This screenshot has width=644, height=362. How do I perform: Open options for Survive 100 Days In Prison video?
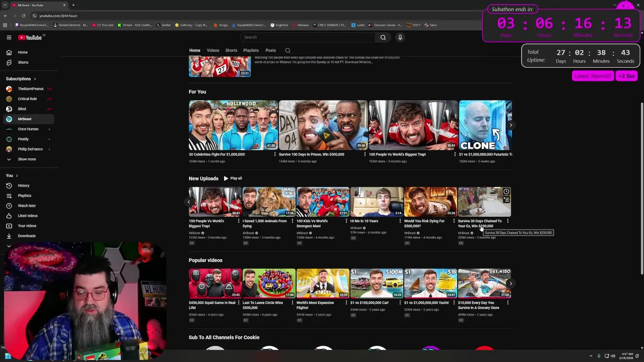365,154
